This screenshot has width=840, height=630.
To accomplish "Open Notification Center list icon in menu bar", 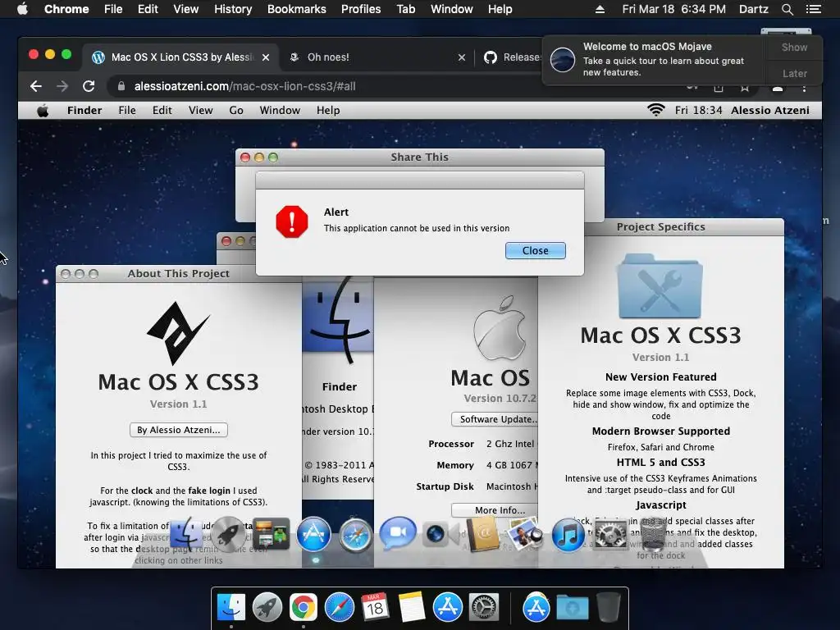I will [814, 9].
